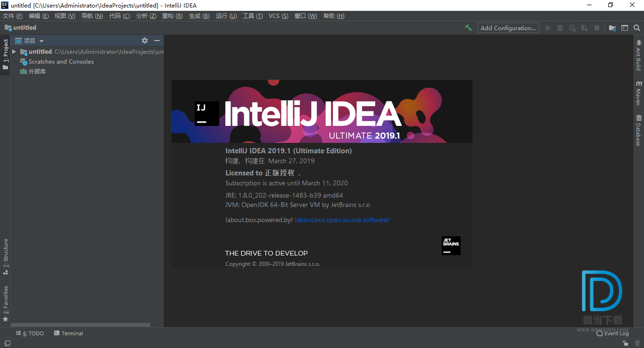This screenshot has width=644, height=348.
Task: Click the 'JRE: 1.8.0_202-release-1483-b39 amd64' line
Action: point(284,195)
